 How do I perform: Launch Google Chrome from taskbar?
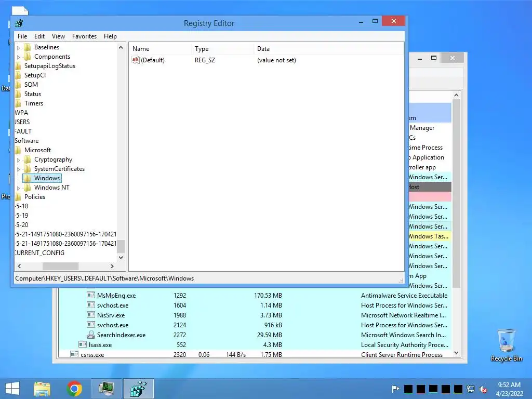(x=74, y=389)
